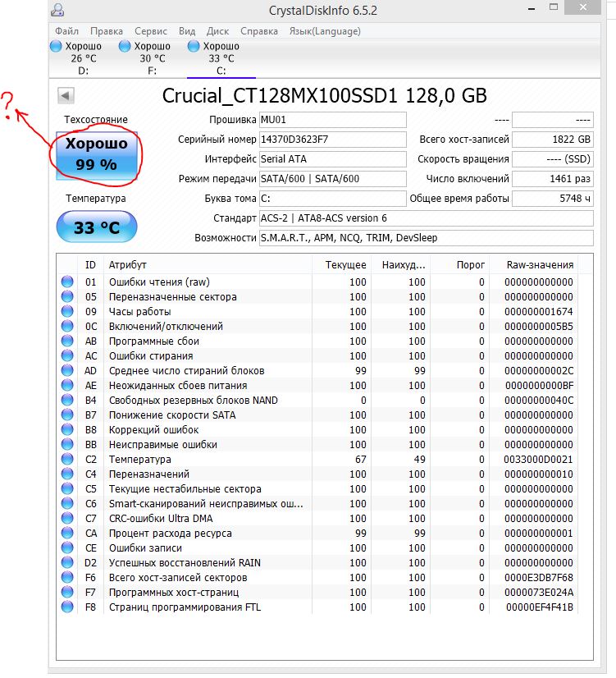Image resolution: width=616 pixels, height=678 pixels.
Task: Open the Диск menu
Action: [217, 31]
